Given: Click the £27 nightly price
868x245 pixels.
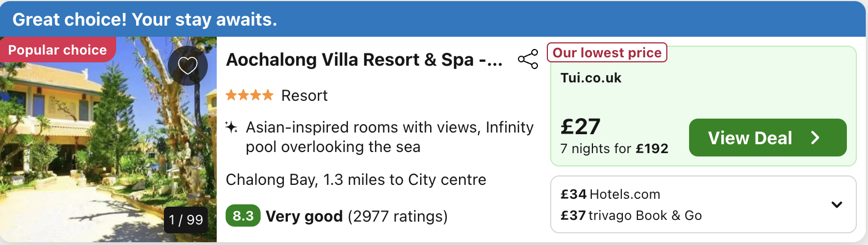Looking at the screenshot, I should click(x=581, y=127).
